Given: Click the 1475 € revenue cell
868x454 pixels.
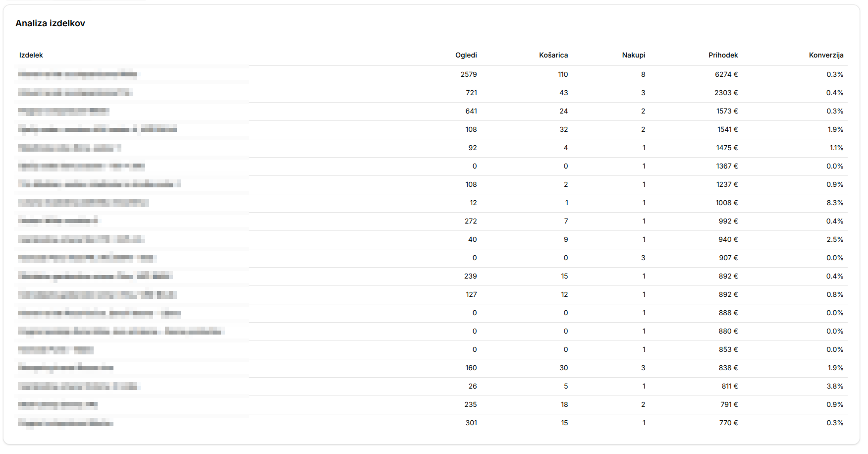Looking at the screenshot, I should 727,148.
